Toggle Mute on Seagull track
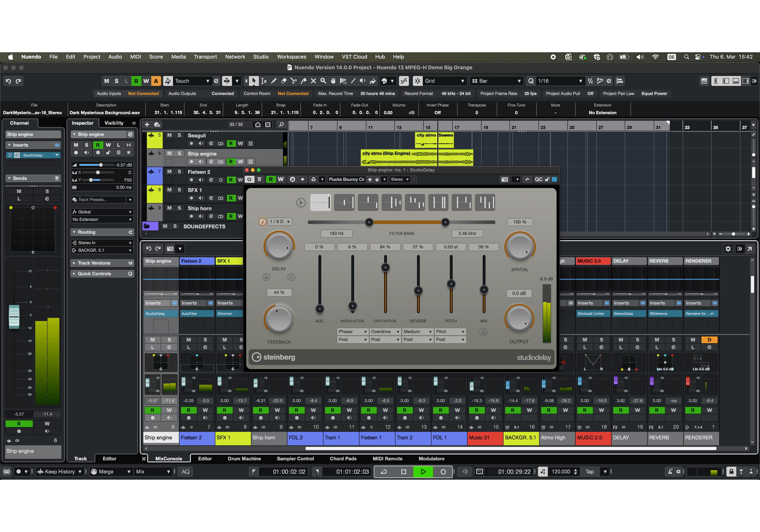The image size is (760, 532). [169, 135]
